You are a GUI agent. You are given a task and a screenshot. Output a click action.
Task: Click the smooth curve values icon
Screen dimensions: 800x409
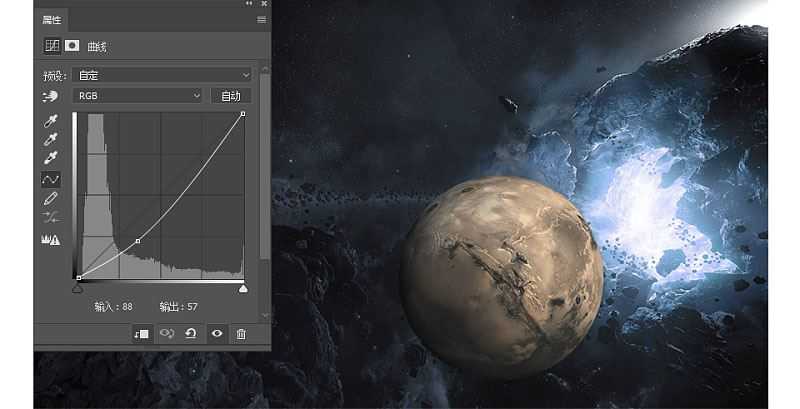50,217
